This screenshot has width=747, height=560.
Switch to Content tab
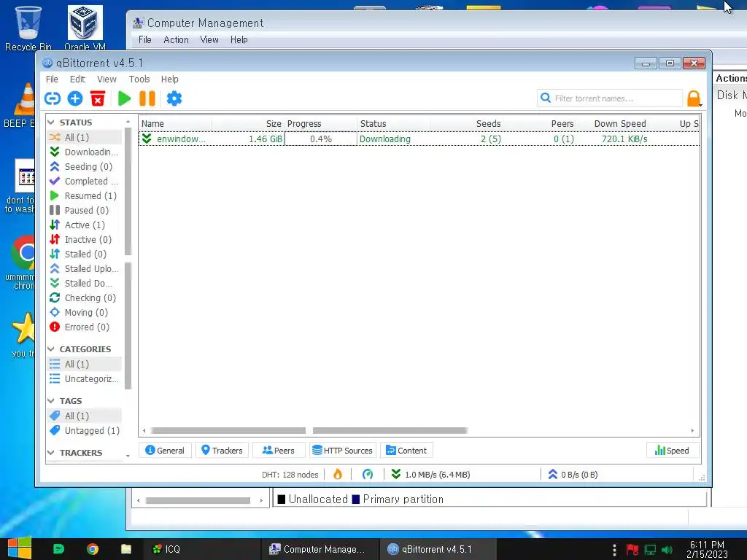(406, 451)
